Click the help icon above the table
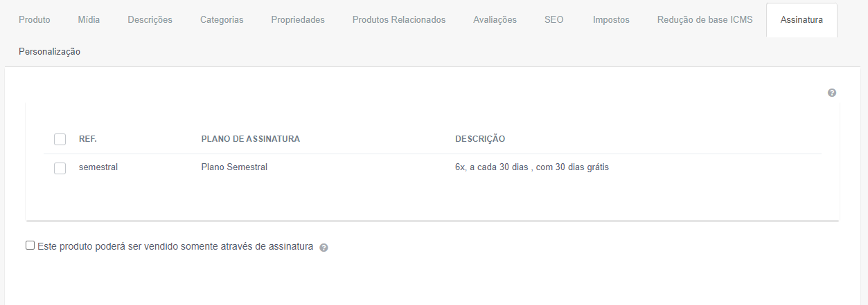The image size is (868, 305). [x=832, y=93]
